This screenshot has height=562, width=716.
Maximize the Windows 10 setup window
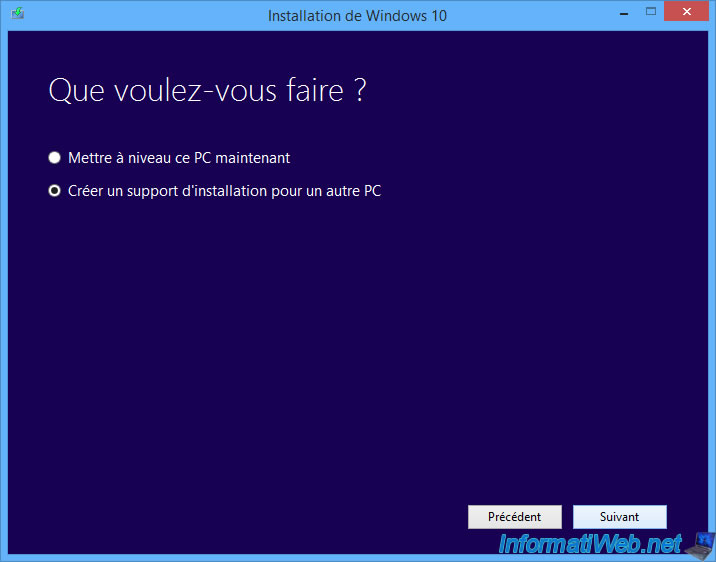(x=650, y=13)
